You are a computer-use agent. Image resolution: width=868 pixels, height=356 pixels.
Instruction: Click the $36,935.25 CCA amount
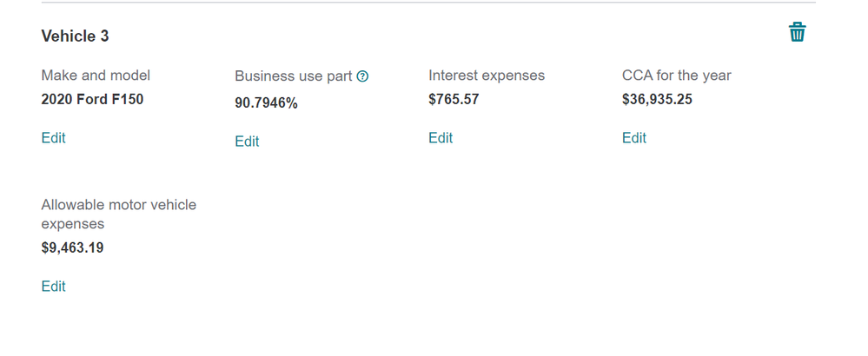click(657, 100)
